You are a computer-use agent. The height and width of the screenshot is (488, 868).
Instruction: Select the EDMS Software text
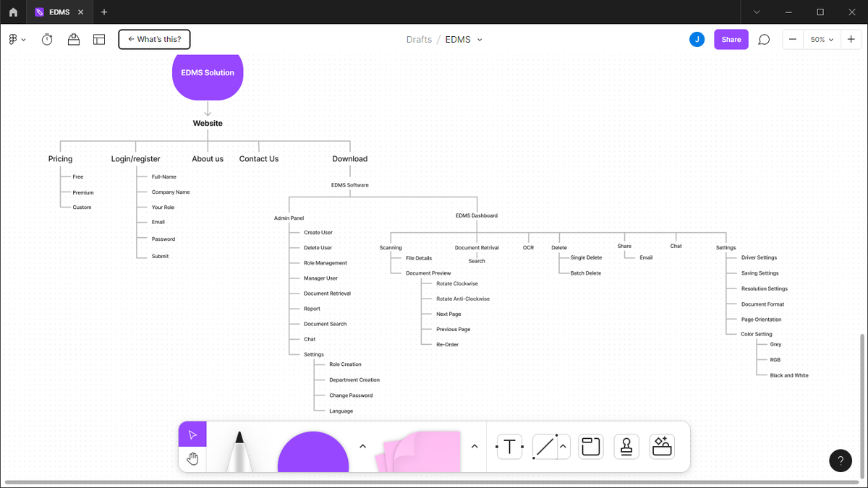(x=350, y=185)
